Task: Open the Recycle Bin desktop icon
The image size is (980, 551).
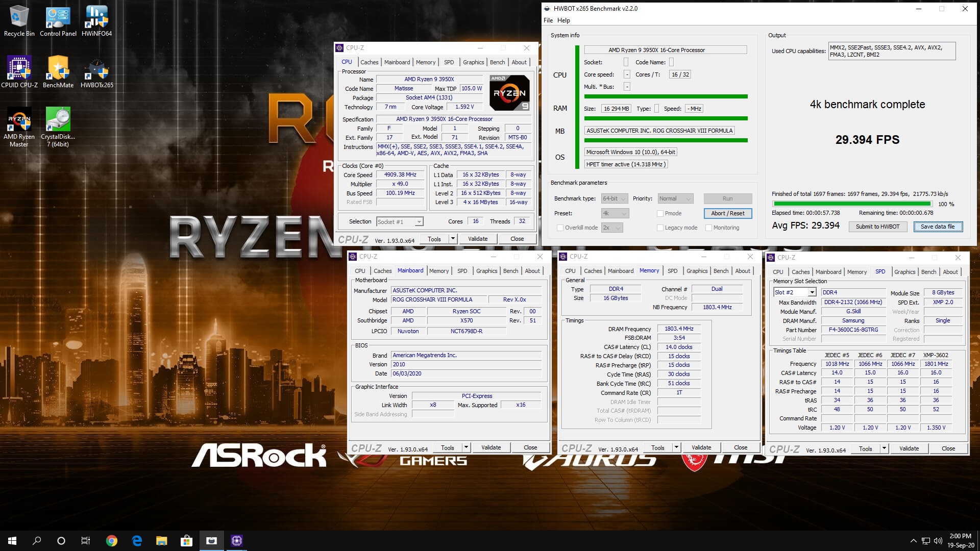Action: click(19, 21)
